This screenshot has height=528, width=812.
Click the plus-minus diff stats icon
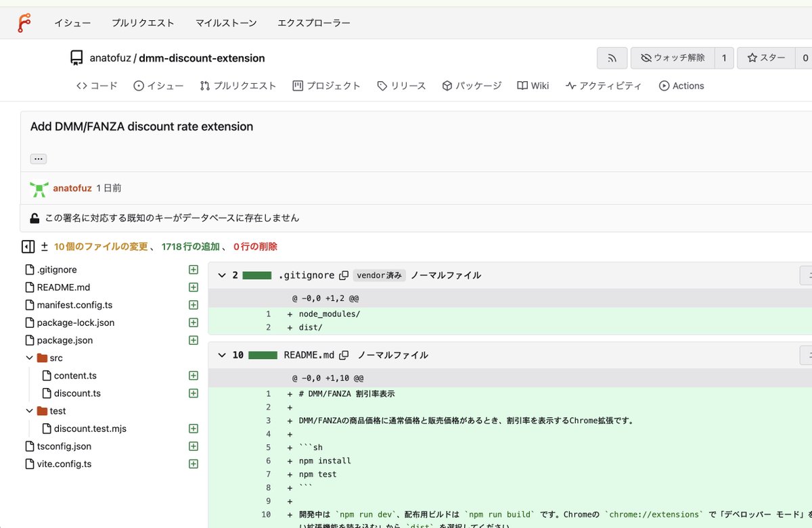click(45, 247)
